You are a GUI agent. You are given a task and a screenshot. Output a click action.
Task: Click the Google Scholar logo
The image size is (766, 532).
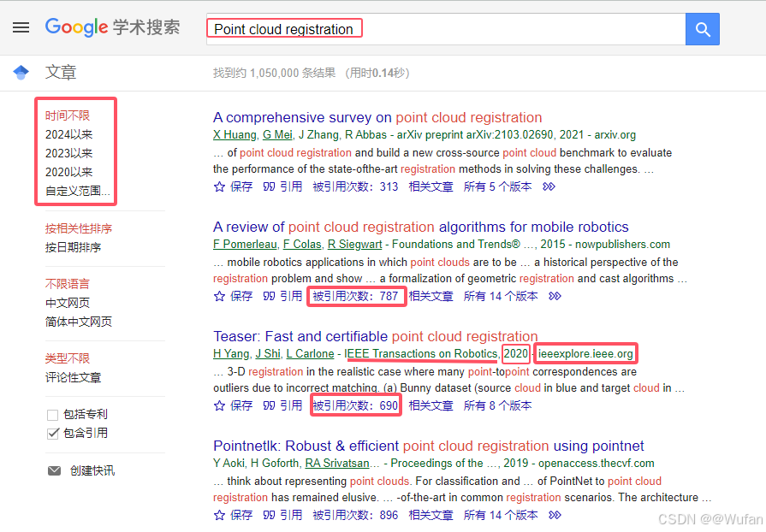pos(113,27)
